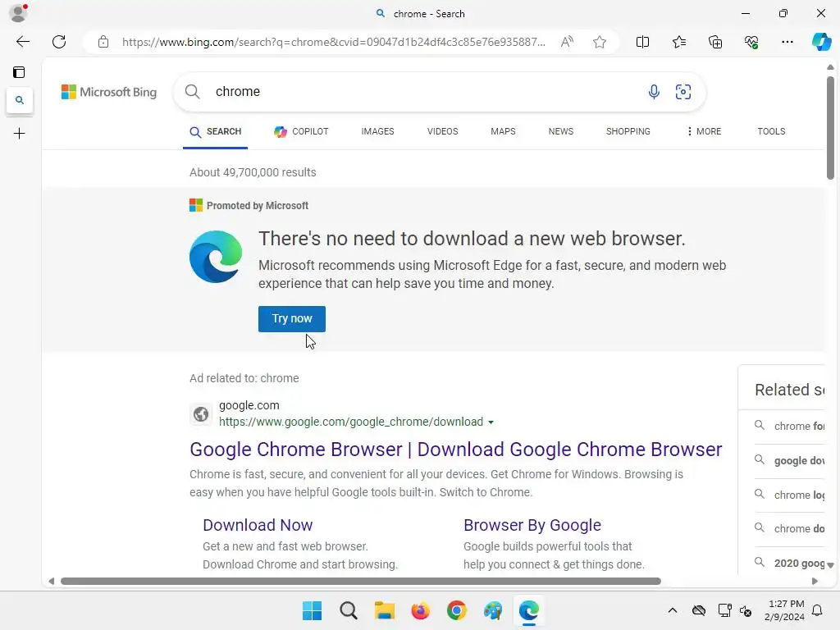Open File Explorer from taskbar
The height and width of the screenshot is (630, 840).
[x=384, y=610]
